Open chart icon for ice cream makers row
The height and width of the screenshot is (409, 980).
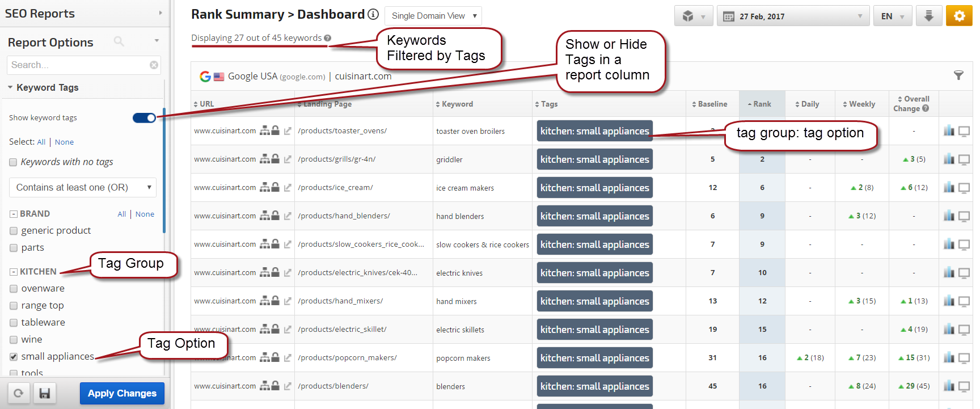(949, 188)
